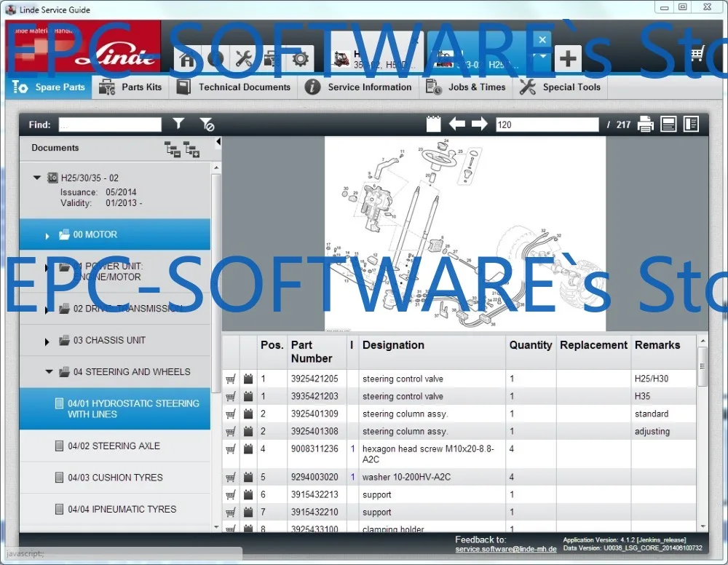
Task: Click the home icon in top toolbar
Action: point(187,60)
